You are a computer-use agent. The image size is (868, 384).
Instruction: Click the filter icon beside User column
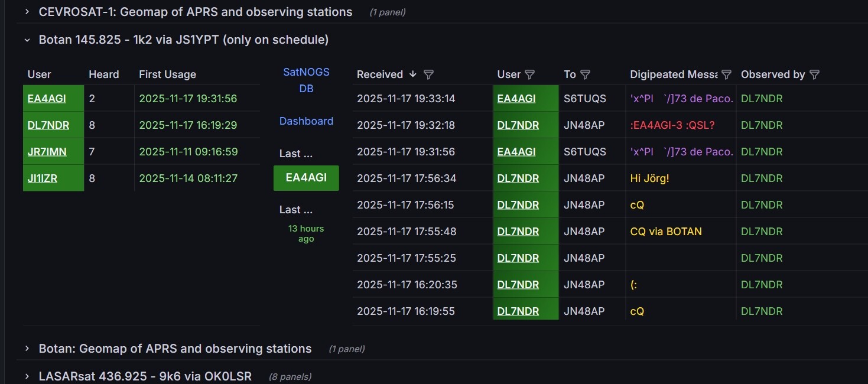pyautogui.click(x=529, y=74)
